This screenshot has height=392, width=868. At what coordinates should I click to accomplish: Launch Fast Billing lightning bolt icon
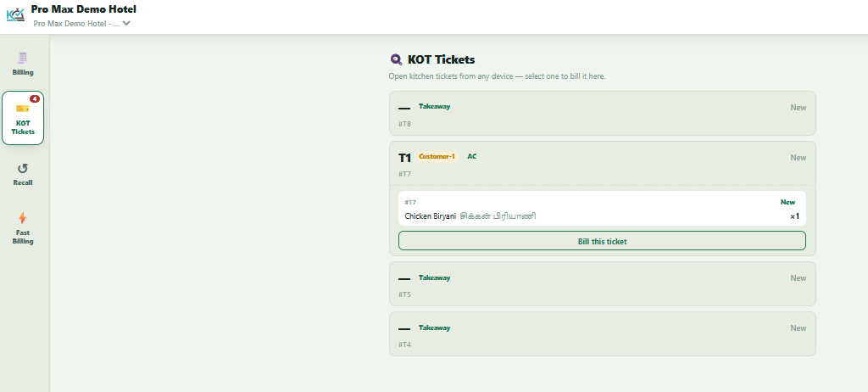coord(23,218)
